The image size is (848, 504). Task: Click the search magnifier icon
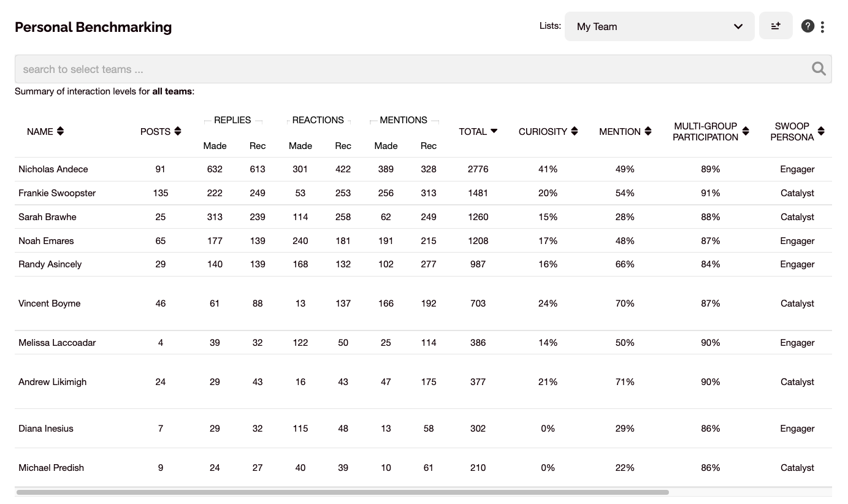point(819,69)
